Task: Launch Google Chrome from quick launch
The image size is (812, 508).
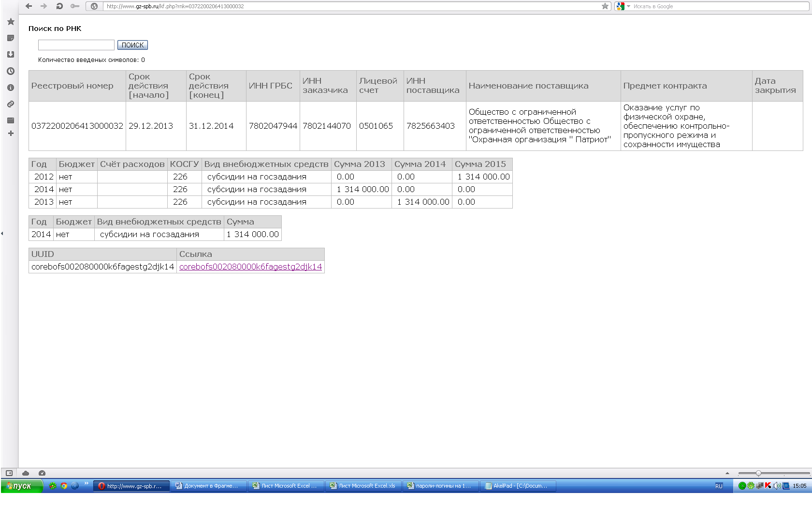Action: point(64,486)
